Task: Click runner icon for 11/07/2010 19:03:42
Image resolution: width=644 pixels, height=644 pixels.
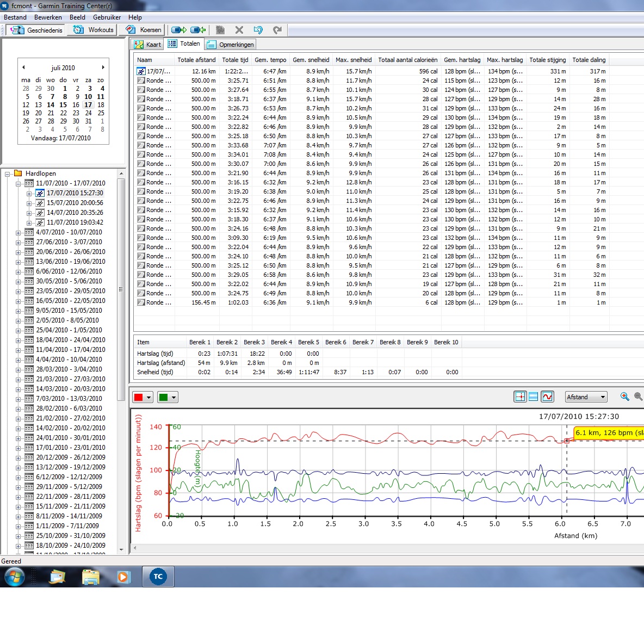Action: point(40,222)
